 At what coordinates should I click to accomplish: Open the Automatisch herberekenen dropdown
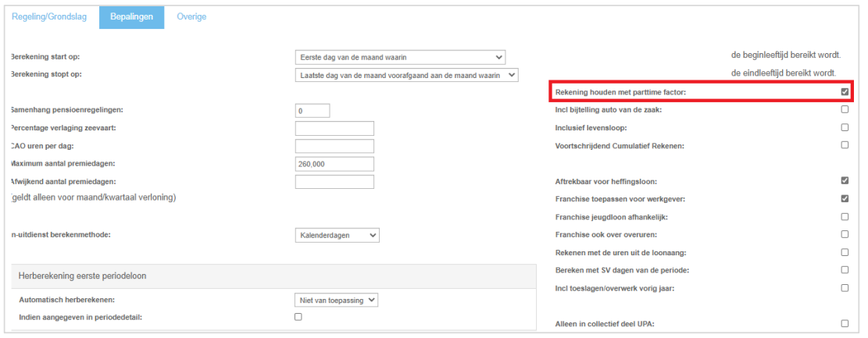[336, 300]
